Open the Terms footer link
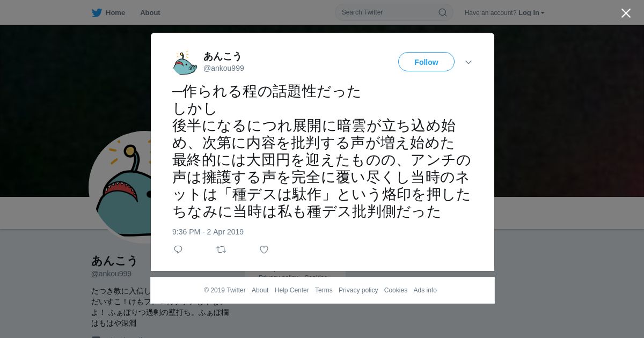Viewport: 644px width, 338px height. click(x=324, y=290)
